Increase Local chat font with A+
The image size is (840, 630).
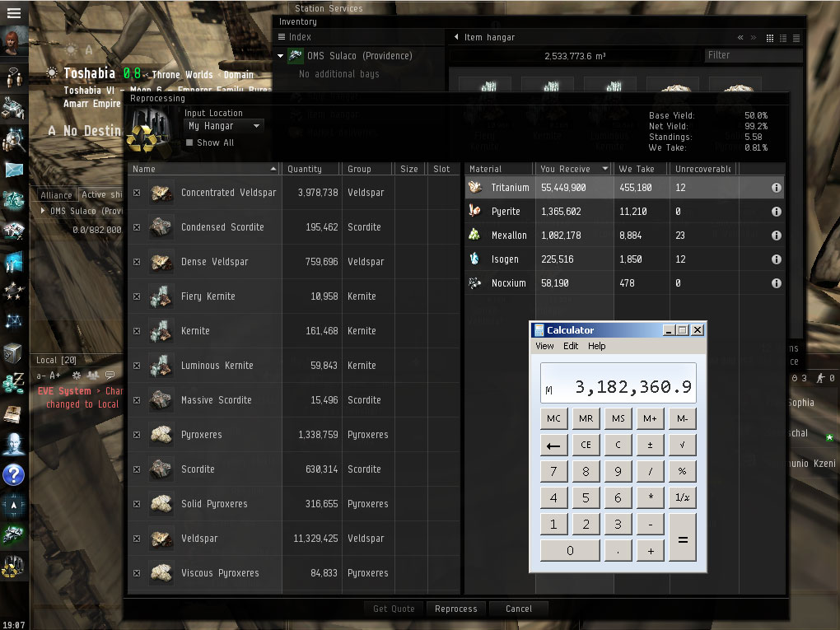tap(55, 376)
